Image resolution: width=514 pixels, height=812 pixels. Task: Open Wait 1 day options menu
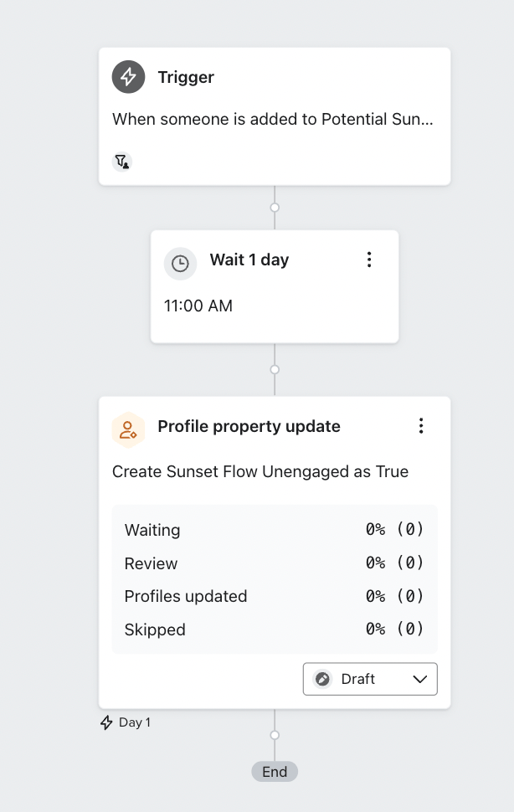coord(369,260)
